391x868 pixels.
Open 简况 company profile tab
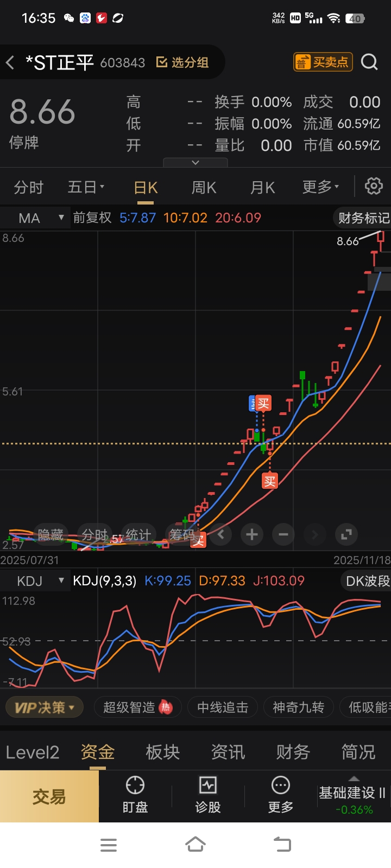point(358,752)
